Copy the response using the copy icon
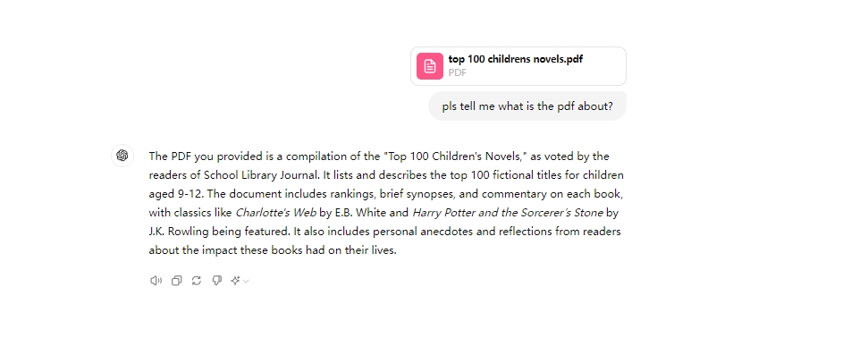Image resolution: width=868 pixels, height=338 pixels. 177,281
